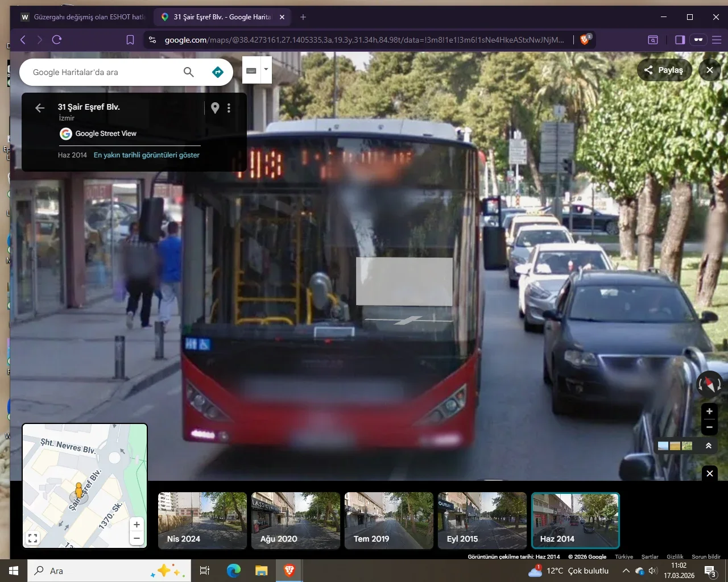
Task: Open the keyboard input tools dropdown arrow
Action: click(266, 69)
